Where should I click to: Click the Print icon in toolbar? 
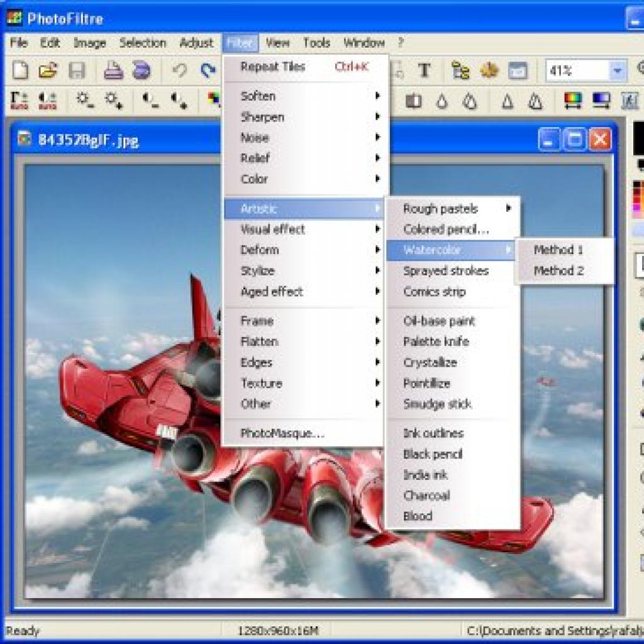point(113,70)
